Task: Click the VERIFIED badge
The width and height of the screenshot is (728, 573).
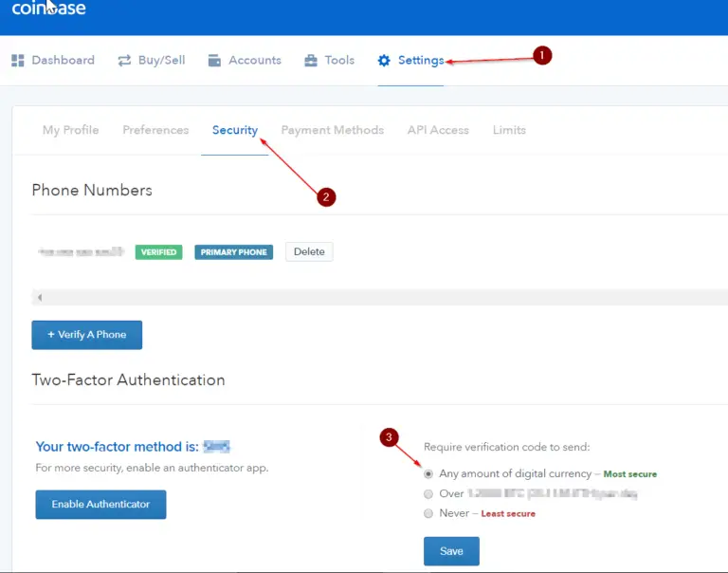Action: click(x=159, y=252)
